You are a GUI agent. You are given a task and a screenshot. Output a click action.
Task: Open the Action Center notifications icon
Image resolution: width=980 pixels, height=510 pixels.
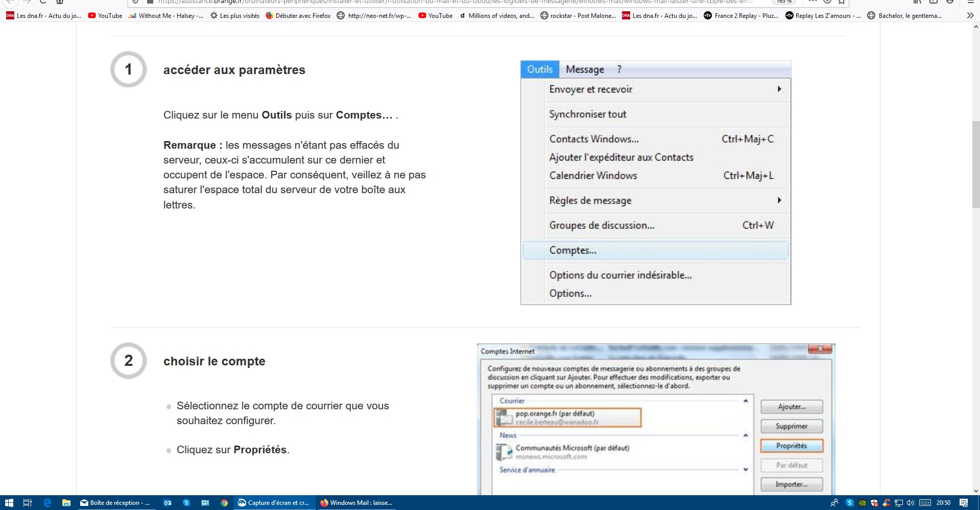964,503
